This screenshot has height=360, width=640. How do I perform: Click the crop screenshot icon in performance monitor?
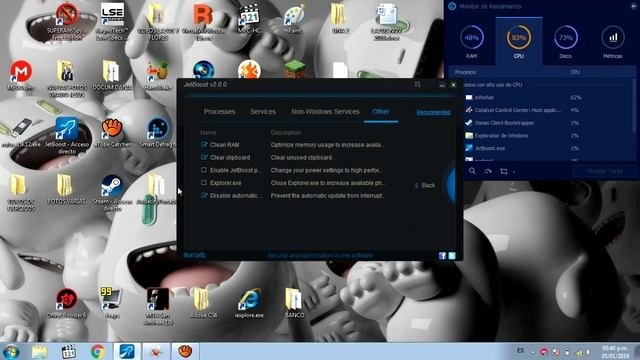pyautogui.click(x=504, y=171)
